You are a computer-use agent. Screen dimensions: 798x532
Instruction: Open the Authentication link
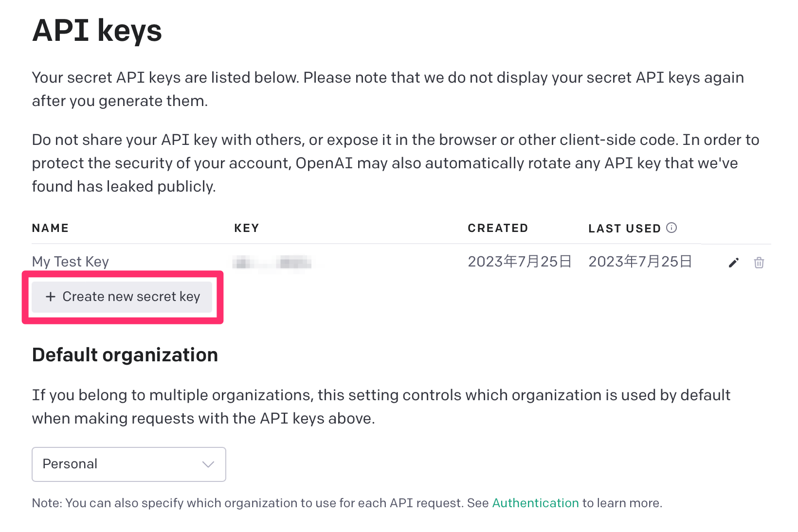point(535,503)
